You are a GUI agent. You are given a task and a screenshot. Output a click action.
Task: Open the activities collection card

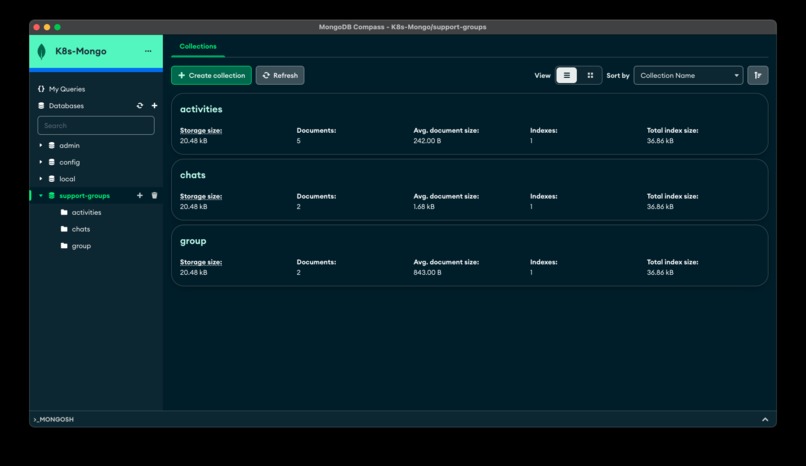coord(469,124)
